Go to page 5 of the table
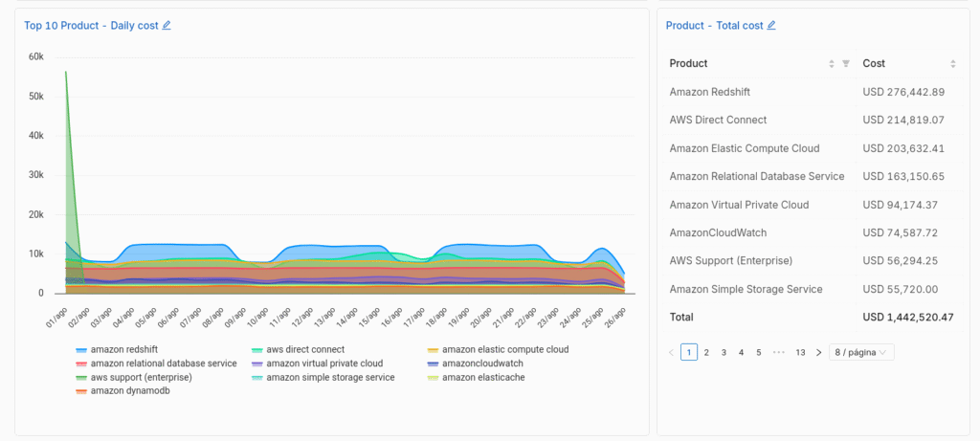 click(x=759, y=352)
